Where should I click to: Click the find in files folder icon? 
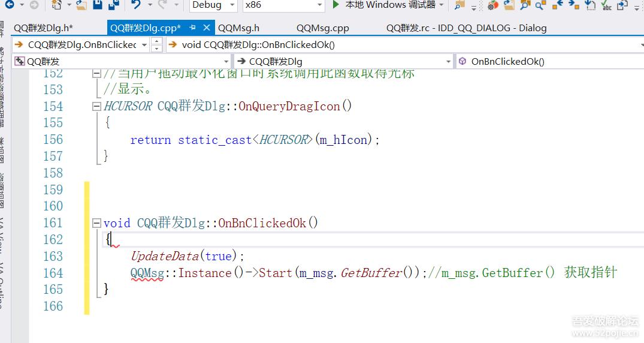tap(459, 5)
